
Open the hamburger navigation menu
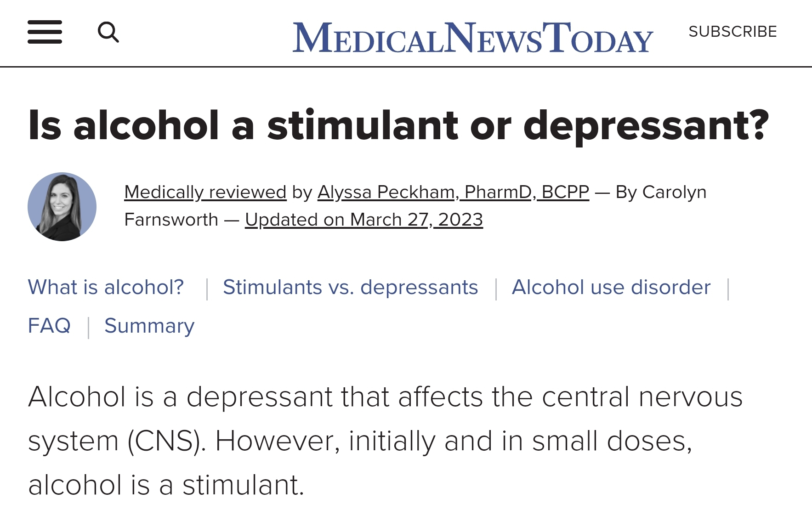click(45, 32)
